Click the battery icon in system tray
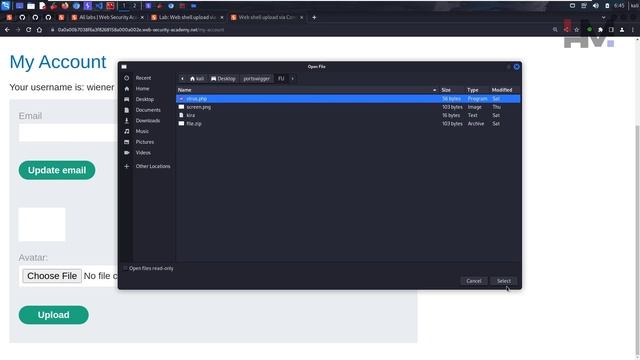Screen dimensions: 640x360 pos(607,6)
